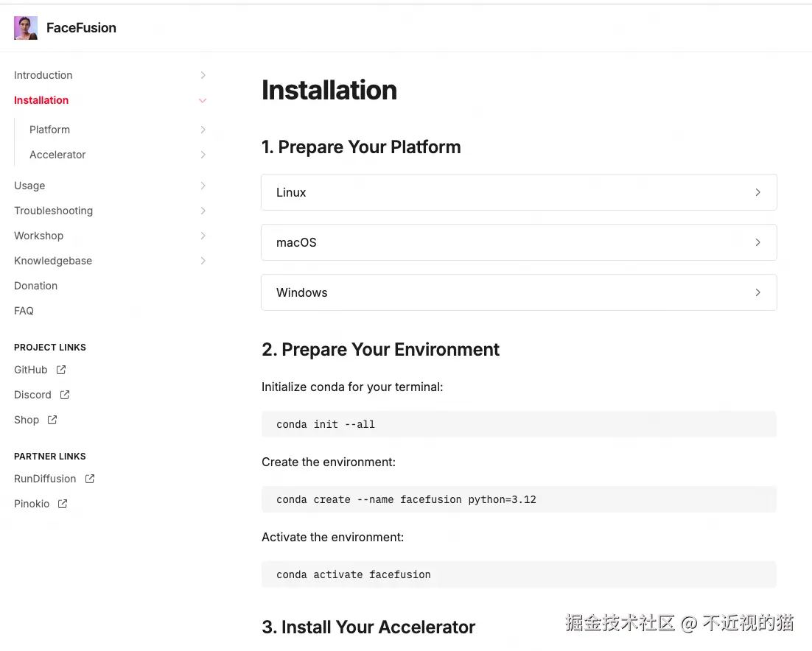
Task: Expand the Accelerator submenu chevron
Action: click(x=203, y=155)
